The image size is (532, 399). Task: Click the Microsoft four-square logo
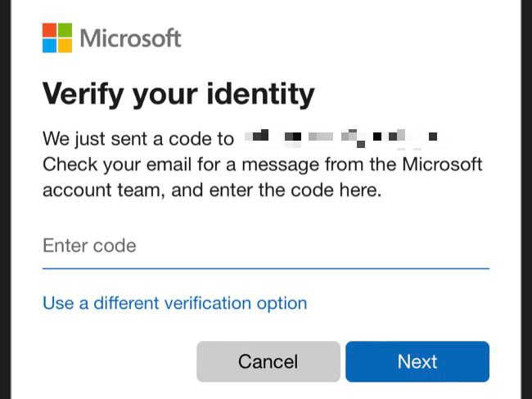57,38
